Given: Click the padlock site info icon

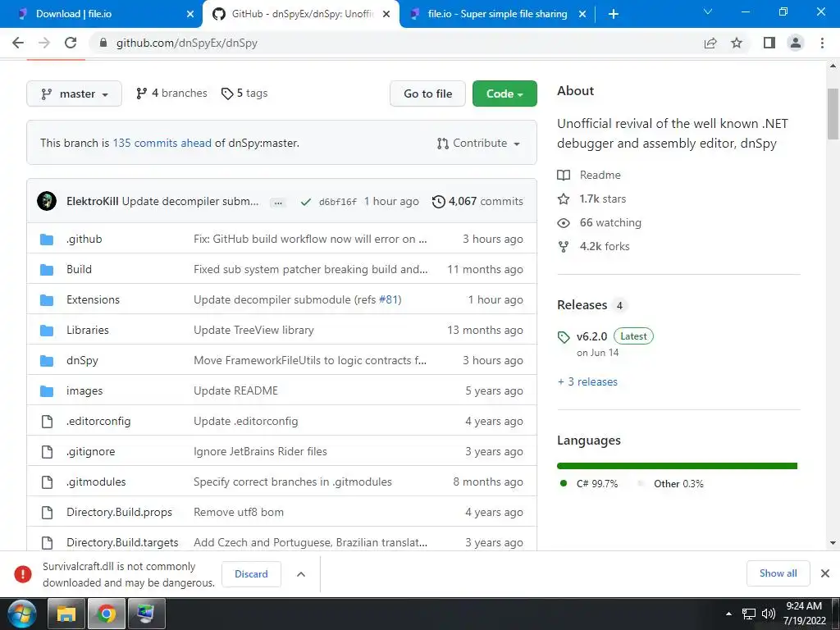Looking at the screenshot, I should pos(103,43).
